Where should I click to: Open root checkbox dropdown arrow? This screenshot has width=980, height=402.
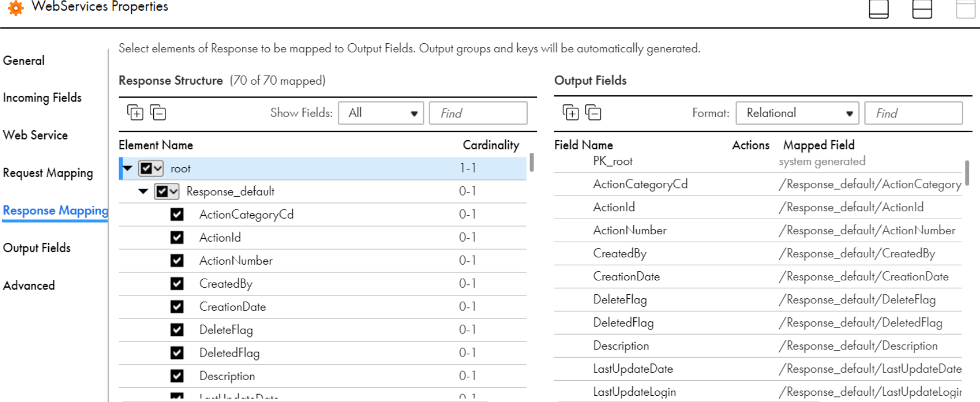coord(158,168)
